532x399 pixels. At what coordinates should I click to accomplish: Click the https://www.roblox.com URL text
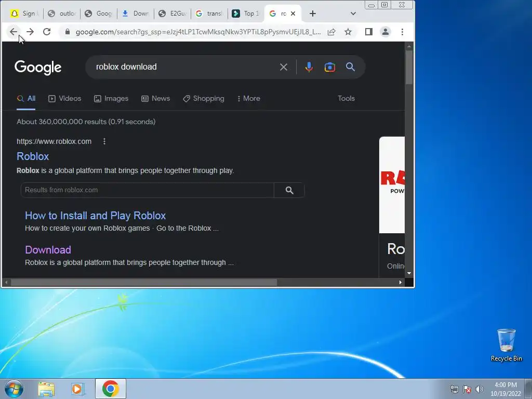pyautogui.click(x=54, y=141)
